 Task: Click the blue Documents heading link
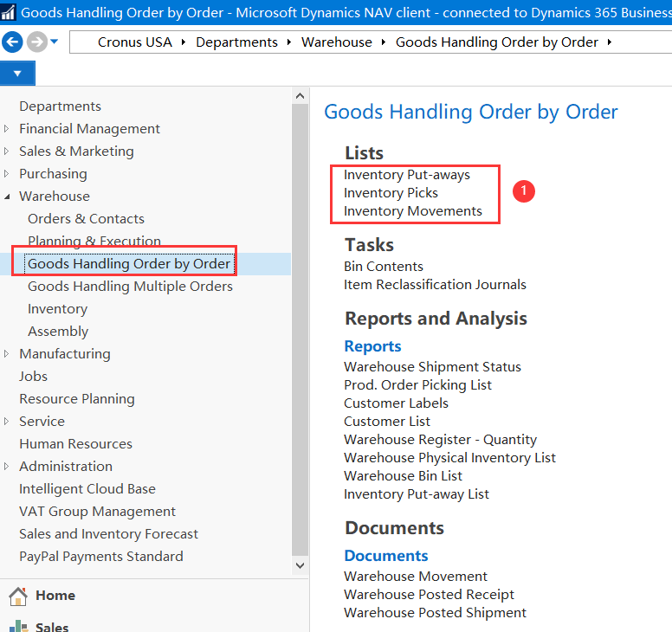point(386,556)
